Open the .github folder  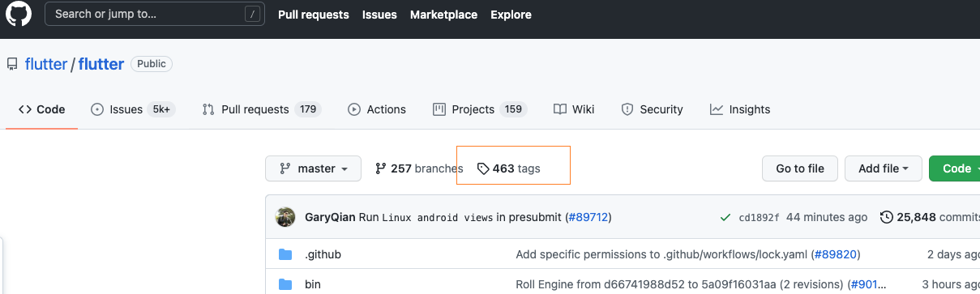(323, 254)
